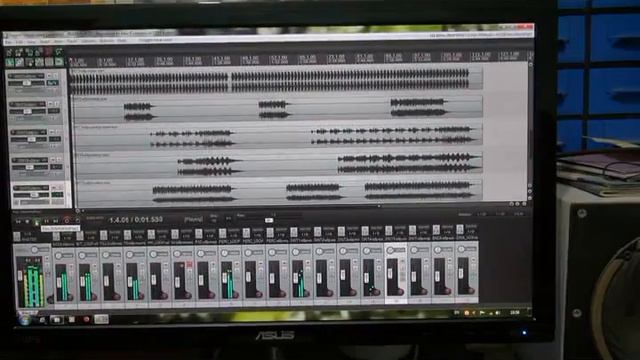Open the View menu
640x360 pixels.
(x=31, y=42)
